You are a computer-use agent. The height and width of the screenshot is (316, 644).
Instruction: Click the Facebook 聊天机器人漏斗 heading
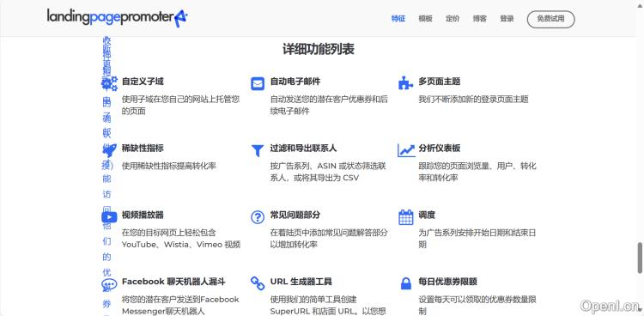tap(173, 282)
